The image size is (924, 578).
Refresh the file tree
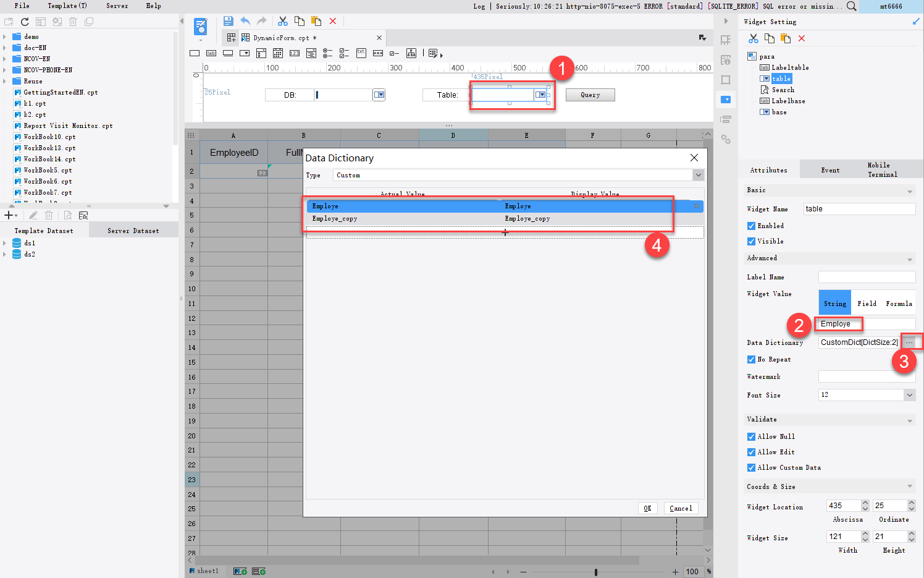(25, 22)
